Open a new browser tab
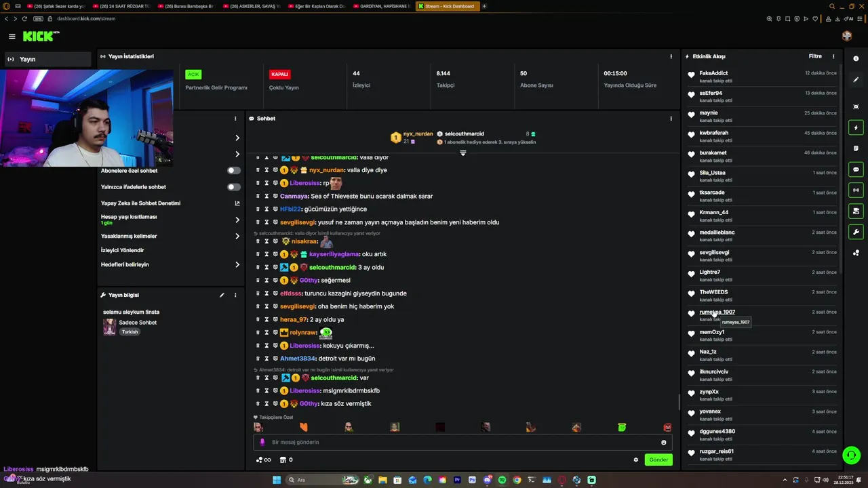This screenshot has height=488, width=868. [x=484, y=6]
